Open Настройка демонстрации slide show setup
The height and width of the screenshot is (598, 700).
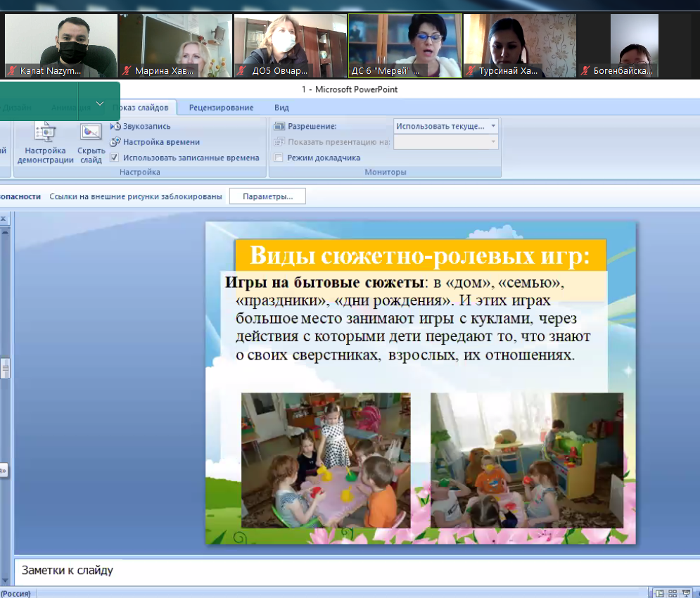pyautogui.click(x=45, y=144)
